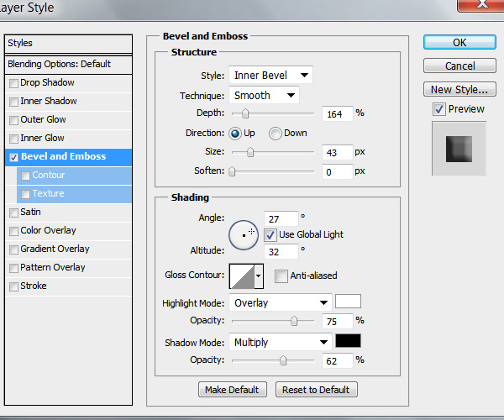Expand the Gloss Contour picker arrow
504x420 pixels.
click(259, 276)
